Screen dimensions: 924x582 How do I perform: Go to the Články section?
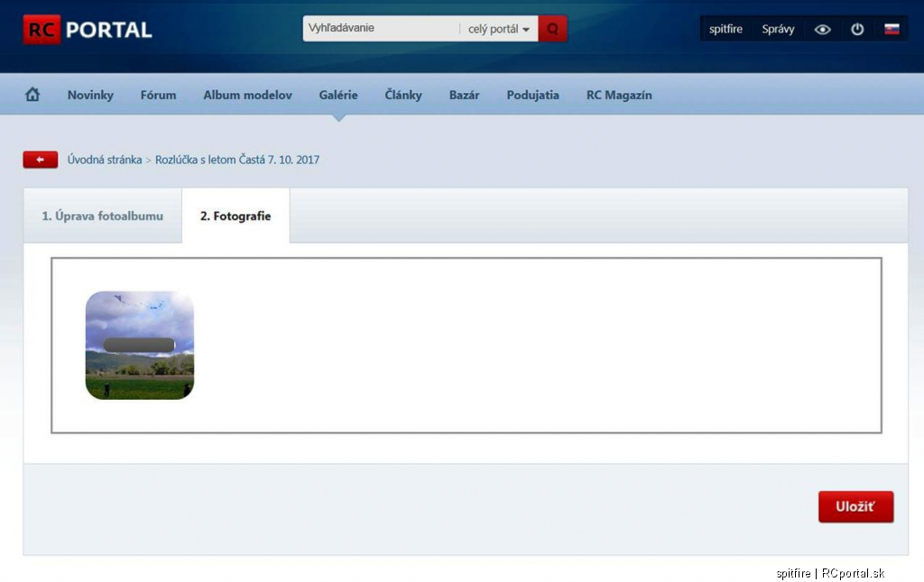[x=403, y=95]
